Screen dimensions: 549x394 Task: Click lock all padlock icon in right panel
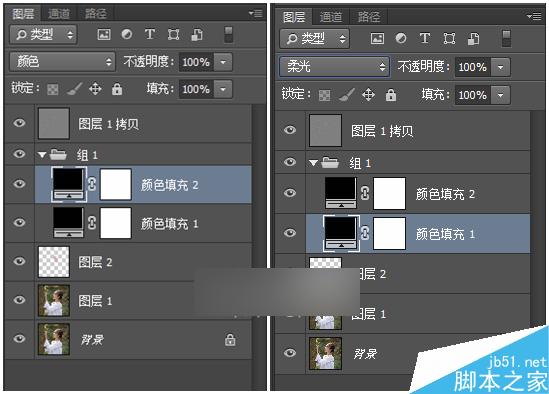click(x=391, y=95)
